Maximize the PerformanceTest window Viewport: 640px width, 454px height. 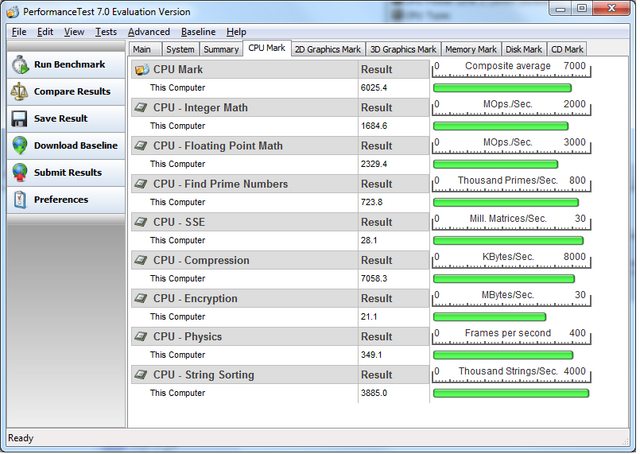coord(582,8)
